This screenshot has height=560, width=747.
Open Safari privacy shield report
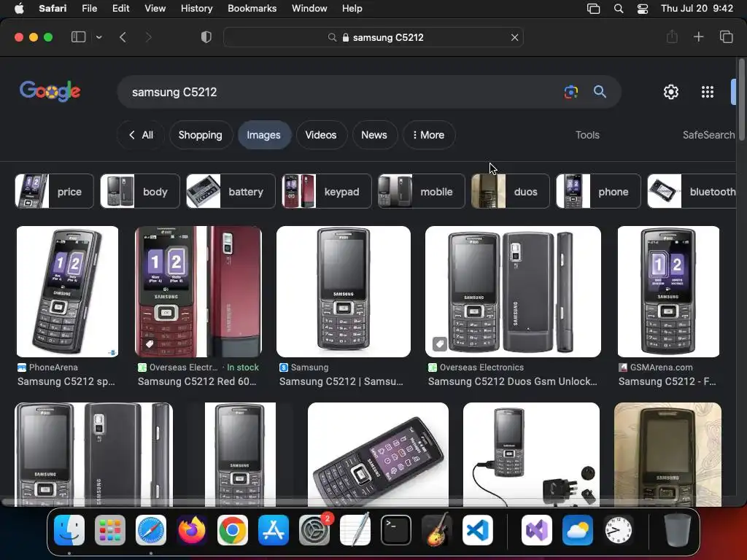206,37
